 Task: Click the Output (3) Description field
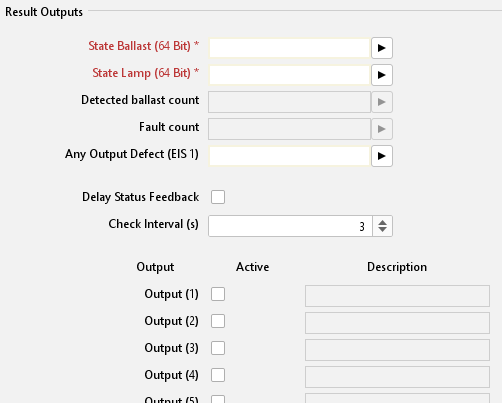[x=397, y=350]
